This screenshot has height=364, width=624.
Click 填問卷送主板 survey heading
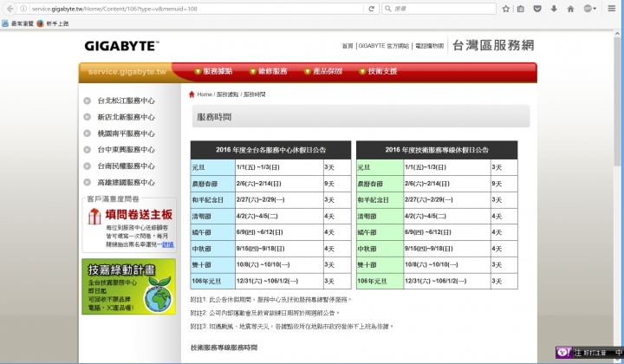tap(139, 215)
